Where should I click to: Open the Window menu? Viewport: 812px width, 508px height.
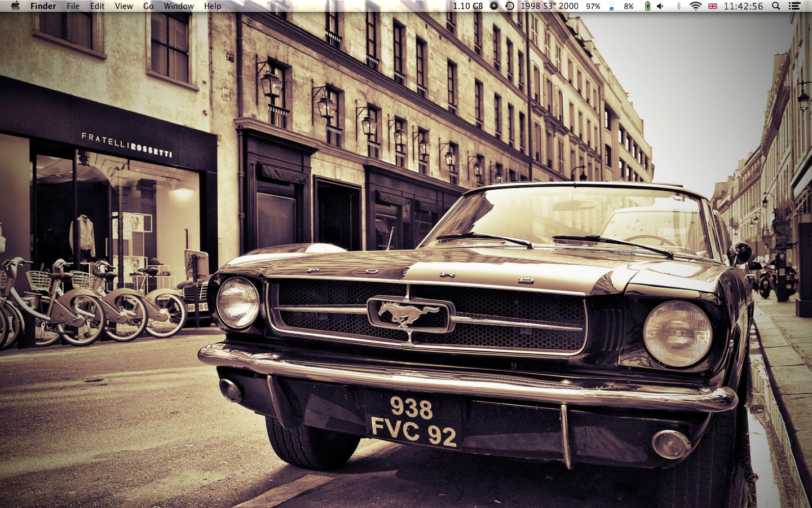tap(178, 6)
